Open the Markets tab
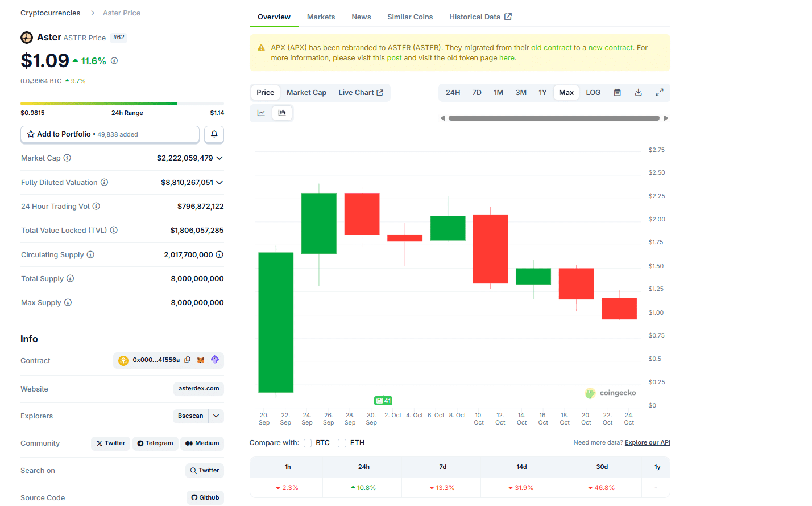 pyautogui.click(x=321, y=17)
